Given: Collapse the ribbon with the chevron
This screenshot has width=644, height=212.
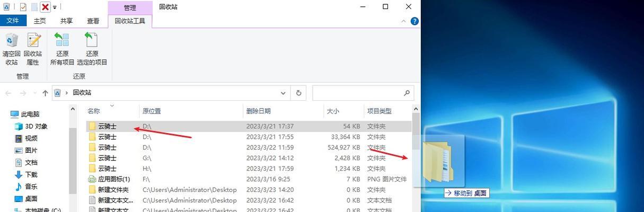Looking at the screenshot, I should click(404, 21).
